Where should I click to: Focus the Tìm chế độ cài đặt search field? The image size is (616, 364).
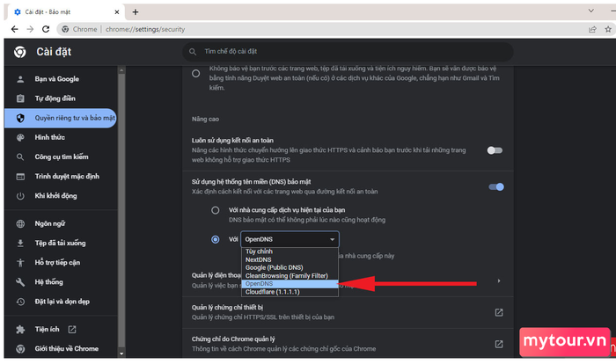(x=348, y=52)
